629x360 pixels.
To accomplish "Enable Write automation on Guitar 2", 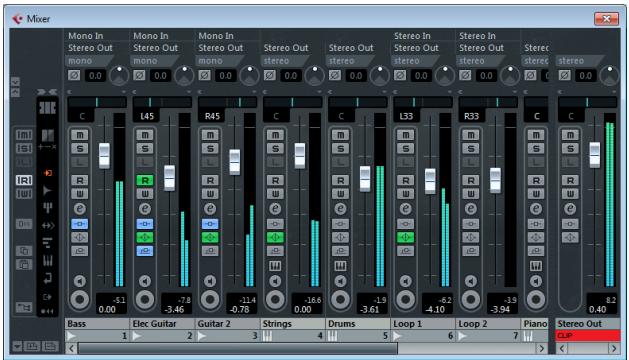I will (210, 194).
